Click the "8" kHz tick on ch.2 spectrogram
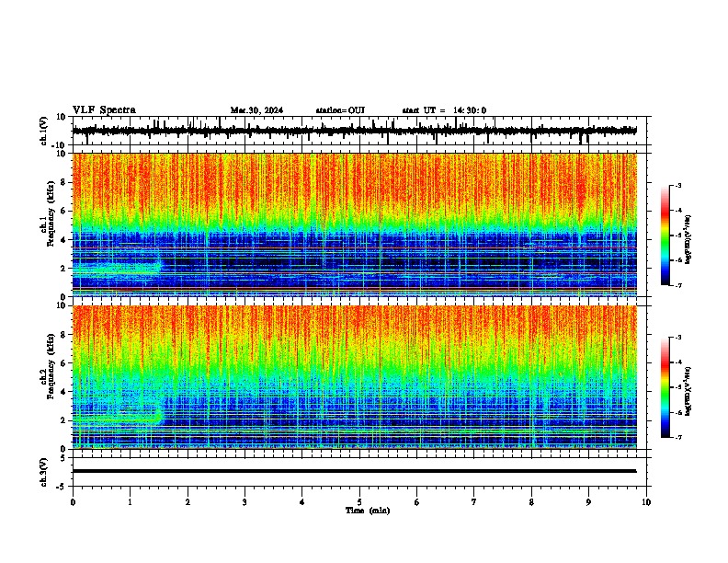 (x=63, y=335)
